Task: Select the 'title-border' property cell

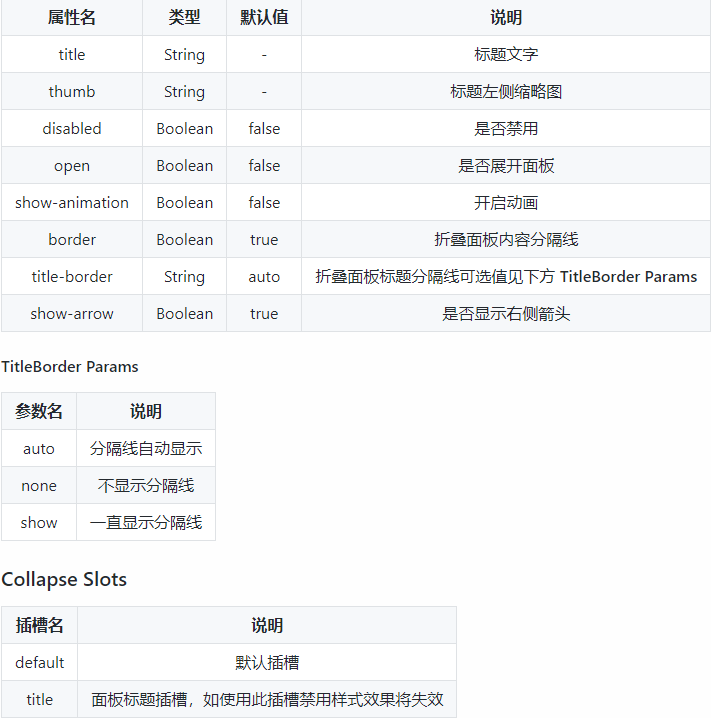Action: [72, 277]
